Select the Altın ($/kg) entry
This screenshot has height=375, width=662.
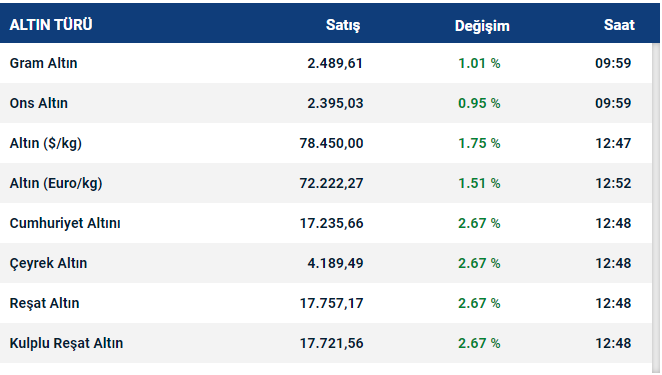[x=46, y=144]
